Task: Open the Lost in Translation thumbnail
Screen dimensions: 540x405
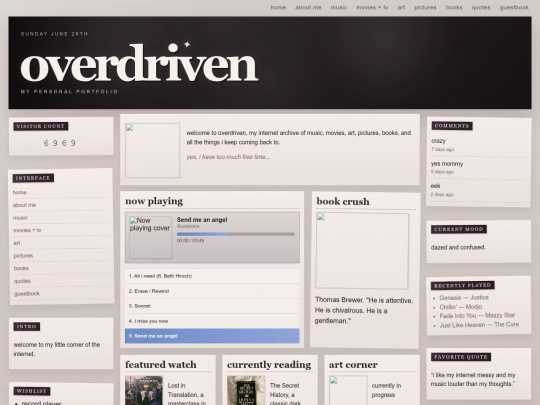Action: (x=144, y=391)
